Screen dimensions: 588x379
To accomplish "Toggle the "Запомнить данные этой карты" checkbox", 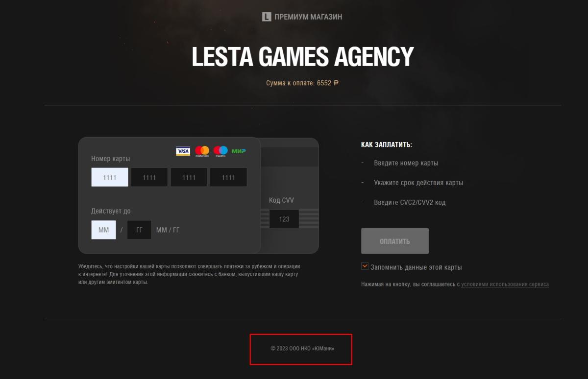I will coord(365,266).
